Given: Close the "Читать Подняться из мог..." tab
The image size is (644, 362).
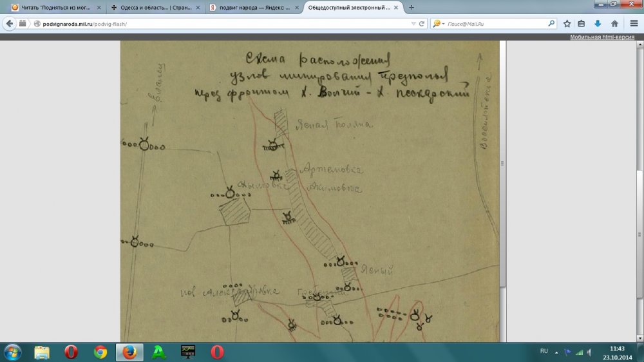Looking at the screenshot, I should click(99, 7).
